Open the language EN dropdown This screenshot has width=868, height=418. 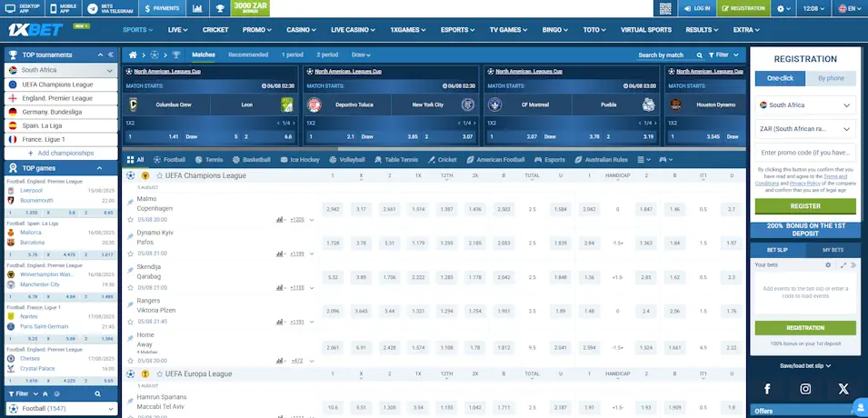click(851, 8)
